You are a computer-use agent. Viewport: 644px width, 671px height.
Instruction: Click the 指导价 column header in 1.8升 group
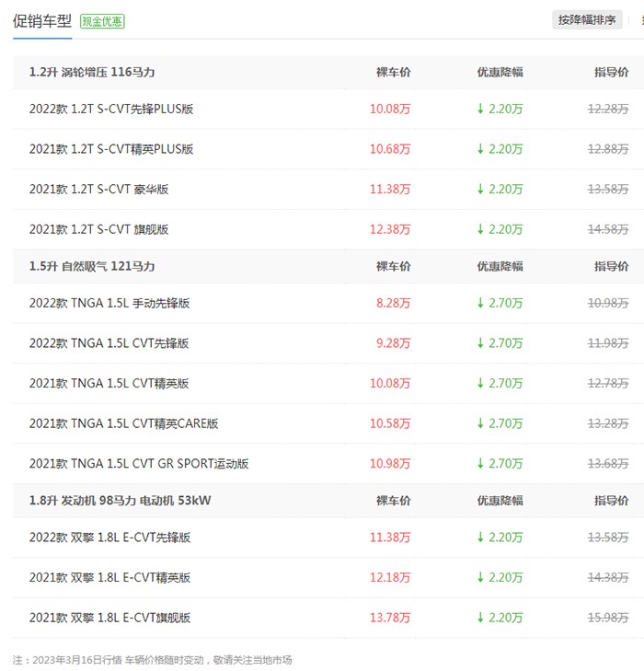point(612,500)
